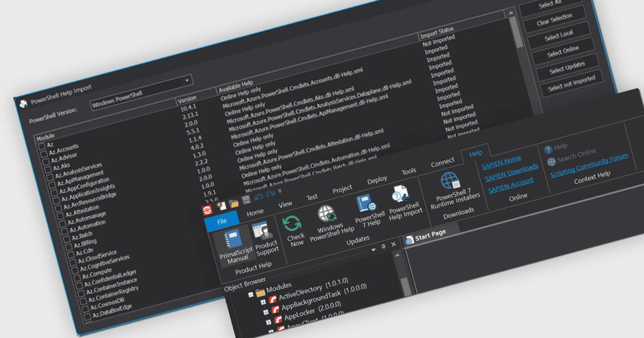Expand the ActiveDirectory tree node
Screen dimensions: 644x338
click(x=263, y=302)
